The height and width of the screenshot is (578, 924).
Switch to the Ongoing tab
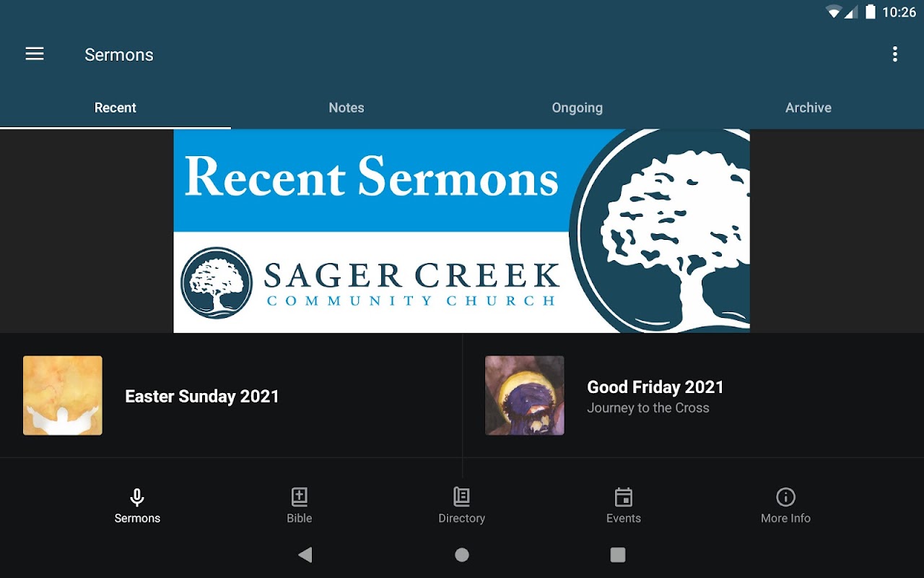(577, 108)
